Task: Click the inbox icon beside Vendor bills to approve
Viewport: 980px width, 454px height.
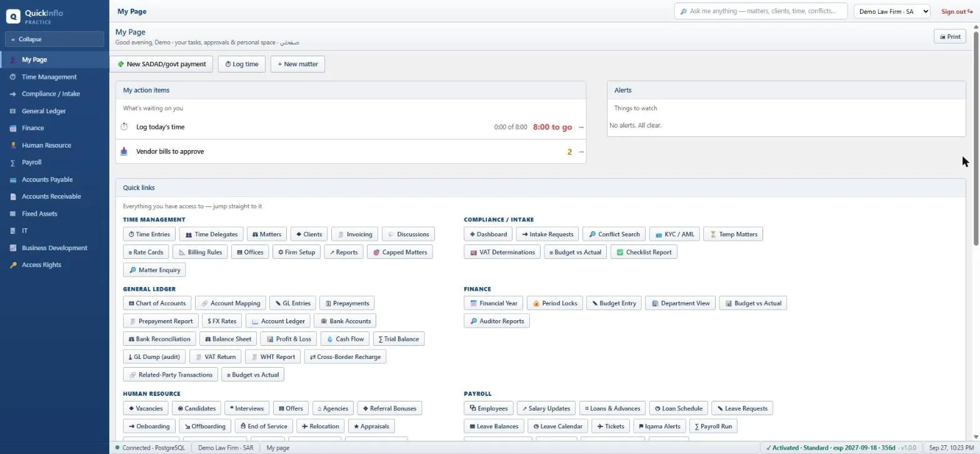Action: [x=124, y=151]
